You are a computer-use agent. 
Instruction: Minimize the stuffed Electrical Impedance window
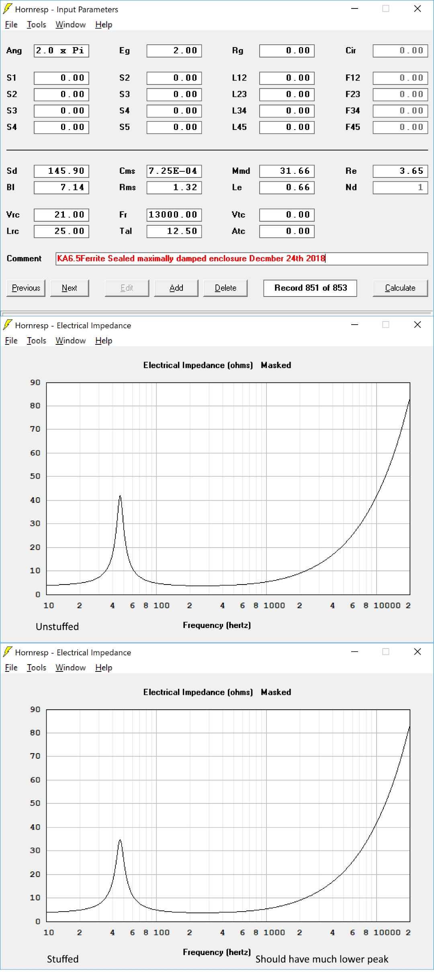coord(354,652)
